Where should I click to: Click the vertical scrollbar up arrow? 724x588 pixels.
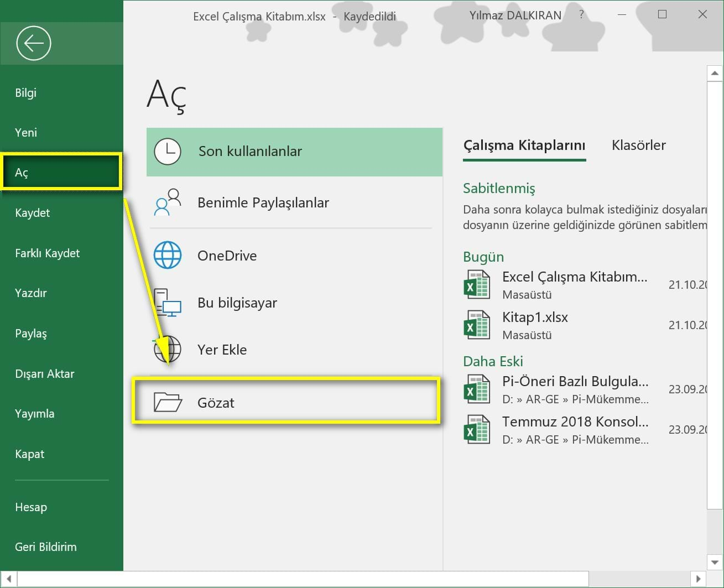coord(715,73)
